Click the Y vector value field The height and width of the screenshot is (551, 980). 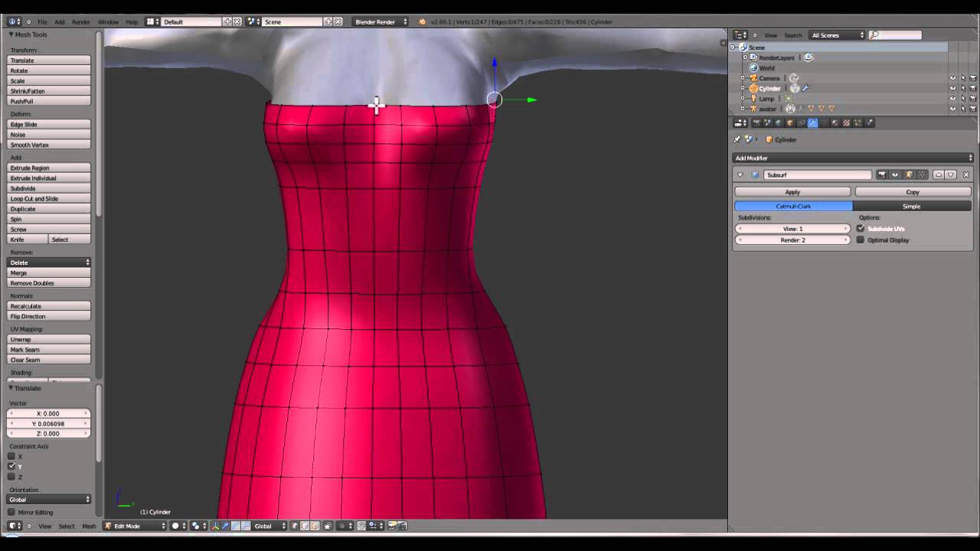tap(49, 423)
